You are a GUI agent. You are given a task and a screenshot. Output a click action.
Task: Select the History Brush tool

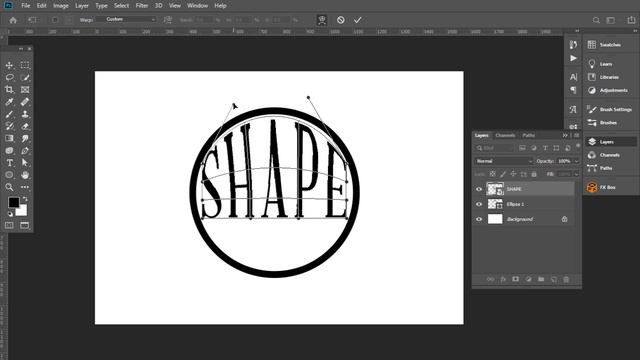9,126
